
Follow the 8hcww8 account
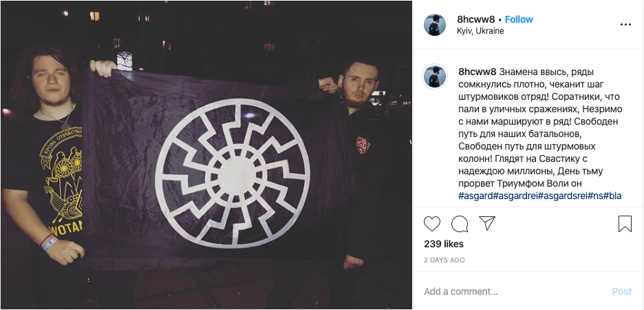click(519, 19)
